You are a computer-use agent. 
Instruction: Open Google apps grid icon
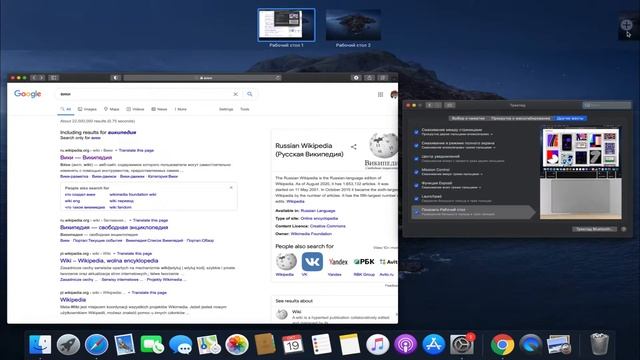pyautogui.click(x=380, y=94)
